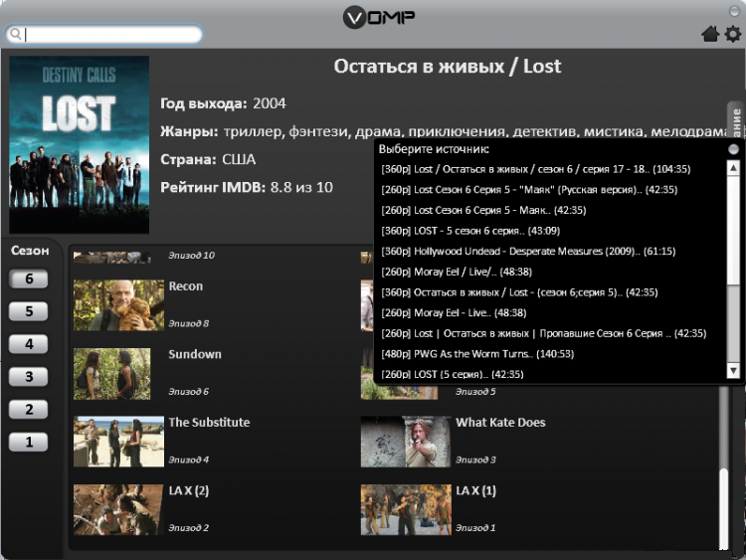Click the LOST poster image
746x560 pixels.
point(80,144)
